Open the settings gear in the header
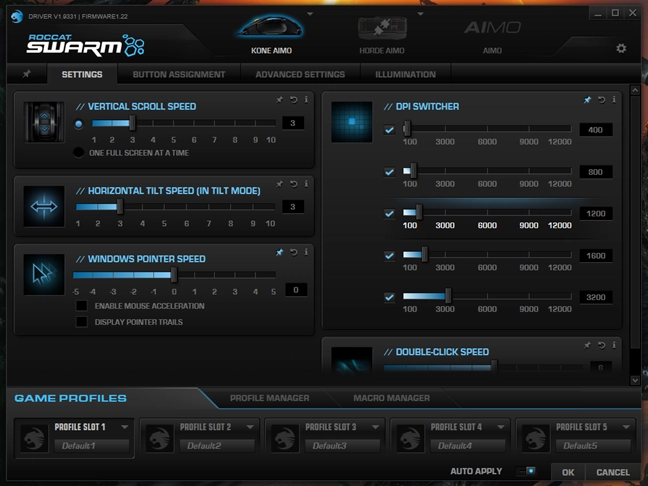This screenshot has height=486, width=648. click(x=621, y=48)
